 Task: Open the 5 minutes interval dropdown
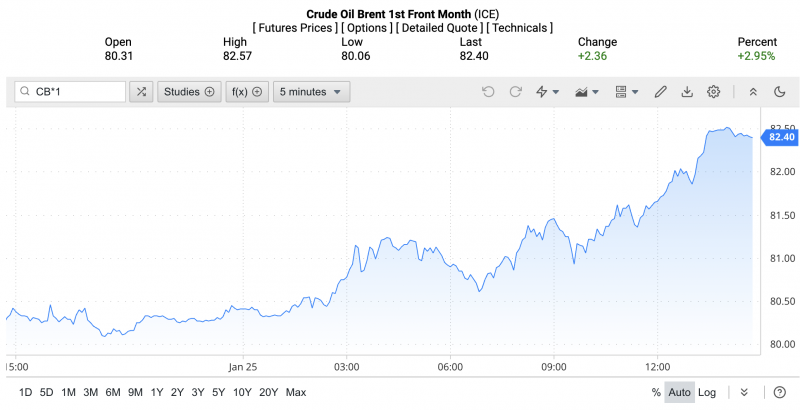pos(312,92)
